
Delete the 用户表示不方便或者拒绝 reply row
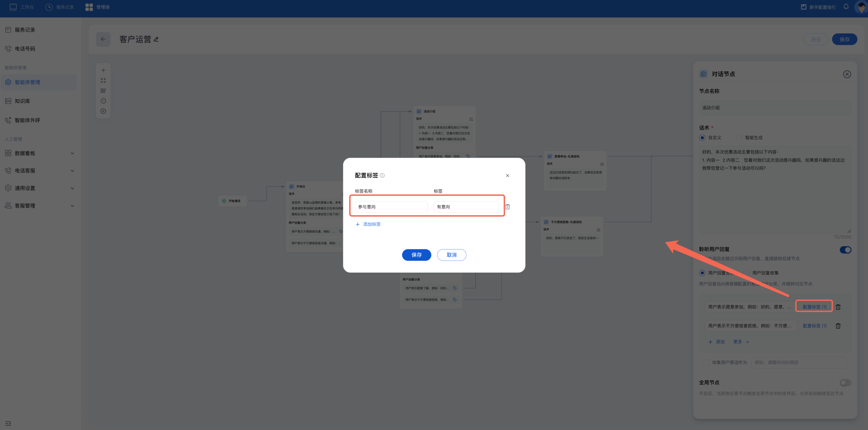tap(838, 325)
